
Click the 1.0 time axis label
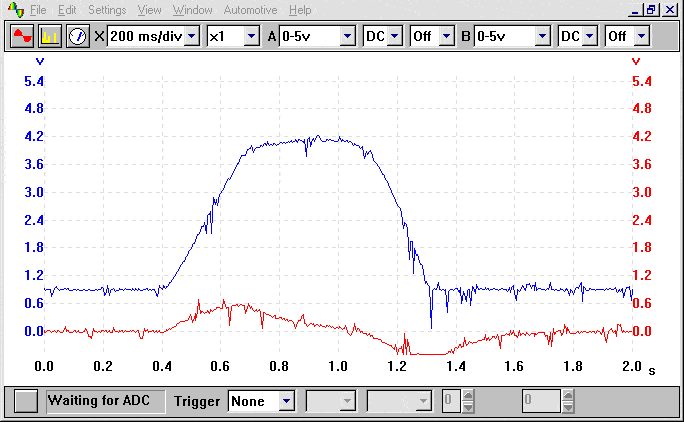[338, 366]
